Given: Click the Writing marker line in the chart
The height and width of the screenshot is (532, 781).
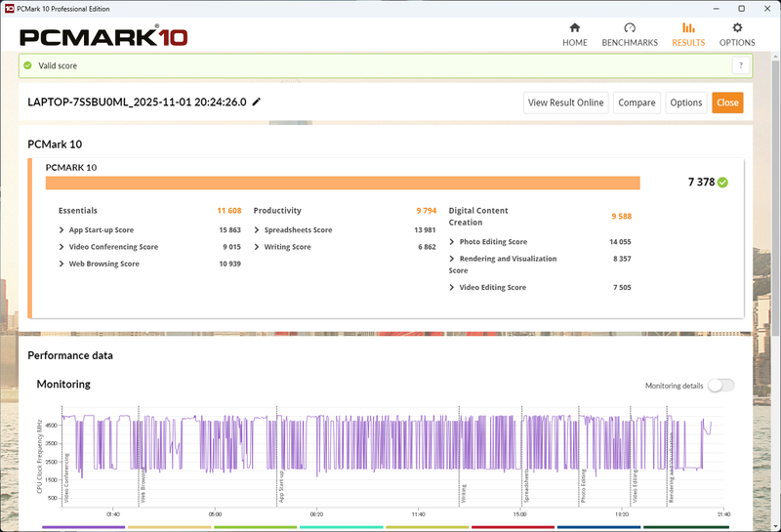Looking at the screenshot, I should (x=459, y=456).
